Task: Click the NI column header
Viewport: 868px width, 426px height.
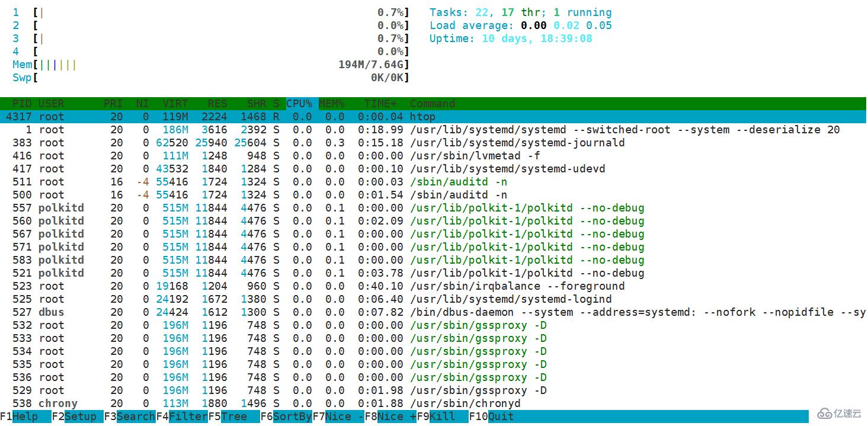Action: click(142, 104)
